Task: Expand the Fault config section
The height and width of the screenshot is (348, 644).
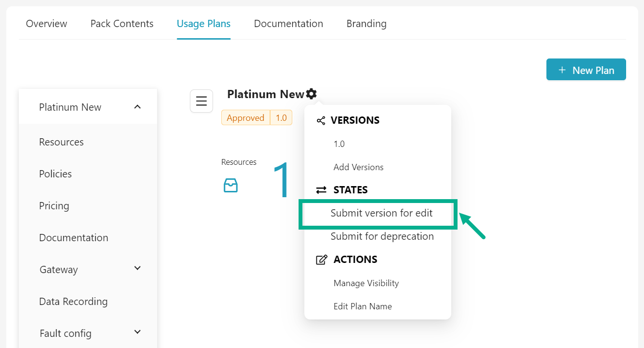Action: tap(137, 332)
